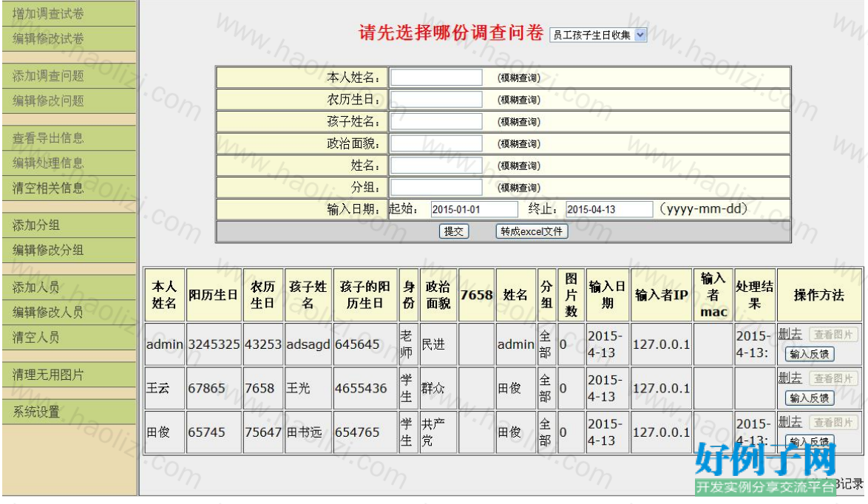Image resolution: width=868 pixels, height=504 pixels.
Task: Click 输入反馈 for the 王云 row
Action: tap(810, 398)
